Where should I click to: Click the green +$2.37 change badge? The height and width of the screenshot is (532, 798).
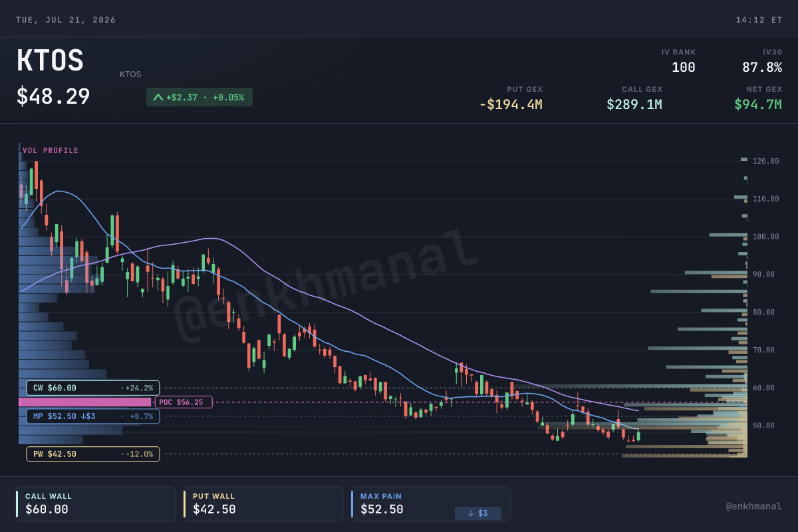[199, 97]
